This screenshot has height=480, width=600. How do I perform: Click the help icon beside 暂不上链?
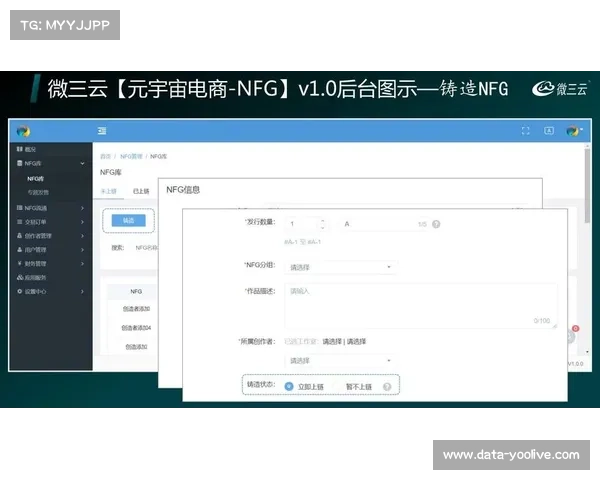(387, 387)
